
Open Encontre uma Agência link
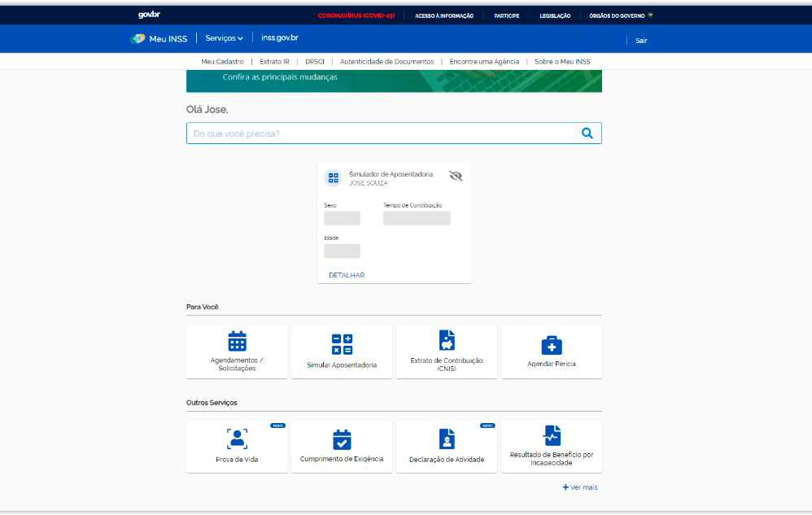pos(484,62)
